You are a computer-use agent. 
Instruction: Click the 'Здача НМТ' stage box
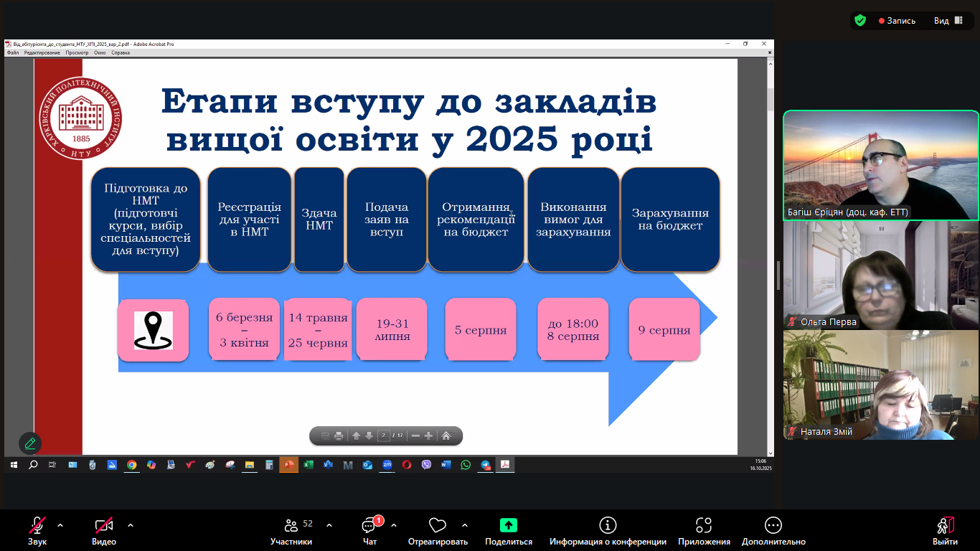pos(319,220)
